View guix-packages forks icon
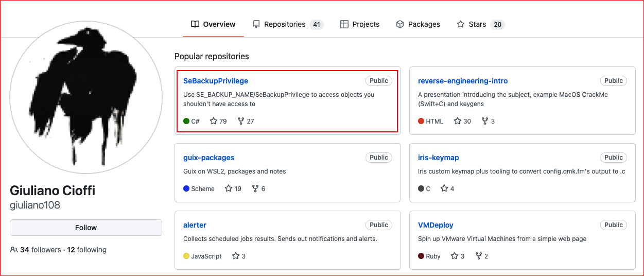644x276 pixels. 255,188
